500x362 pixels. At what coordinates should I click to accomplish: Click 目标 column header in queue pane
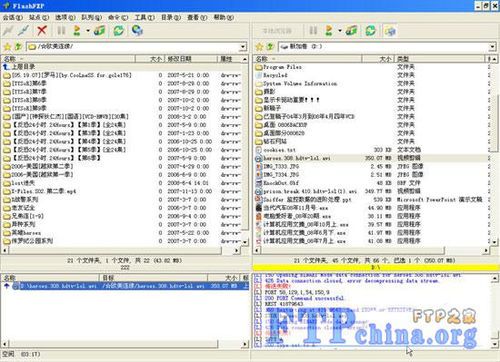pos(153,278)
